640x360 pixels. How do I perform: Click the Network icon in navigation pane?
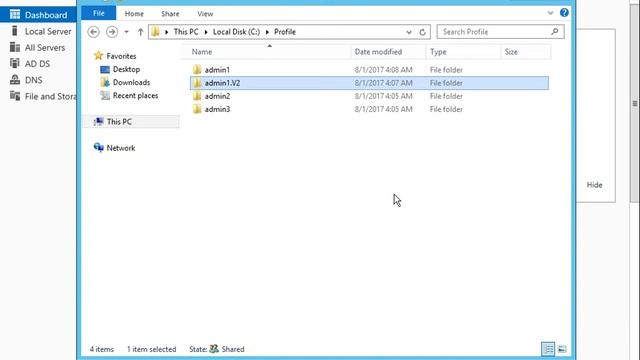pyautogui.click(x=98, y=147)
